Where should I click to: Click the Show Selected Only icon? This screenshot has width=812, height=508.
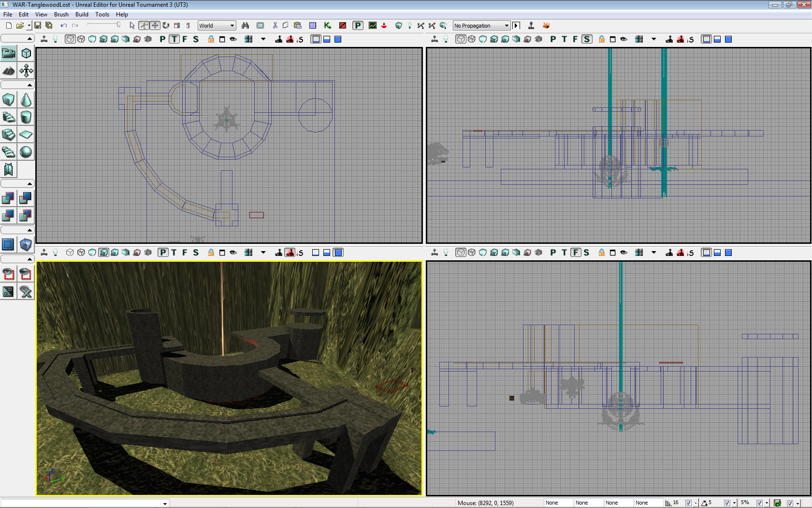pos(9,274)
